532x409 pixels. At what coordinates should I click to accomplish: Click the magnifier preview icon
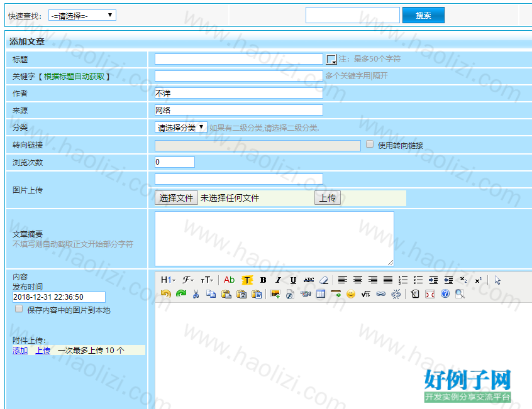pos(460,294)
